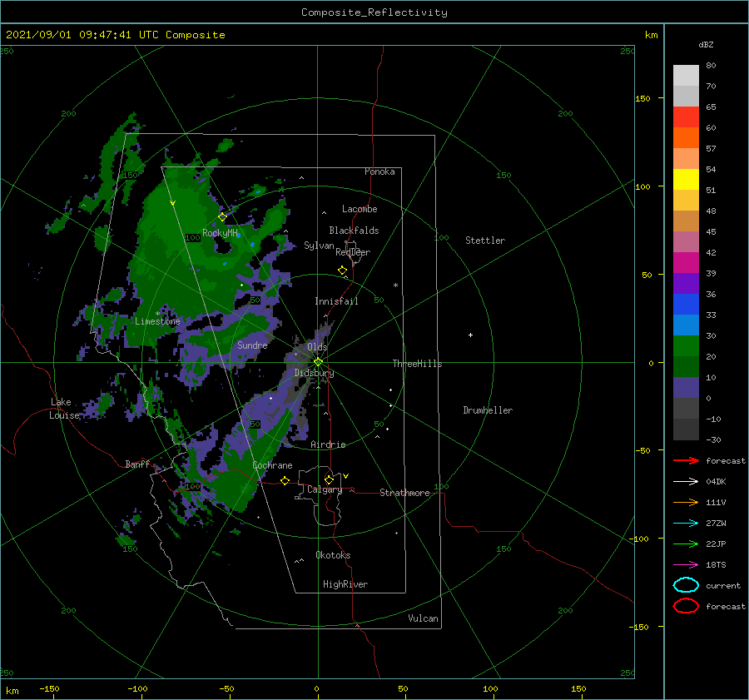Pick the yellow 51-54 dBZ color swatch
The height and width of the screenshot is (700, 749).
pyautogui.click(x=686, y=180)
